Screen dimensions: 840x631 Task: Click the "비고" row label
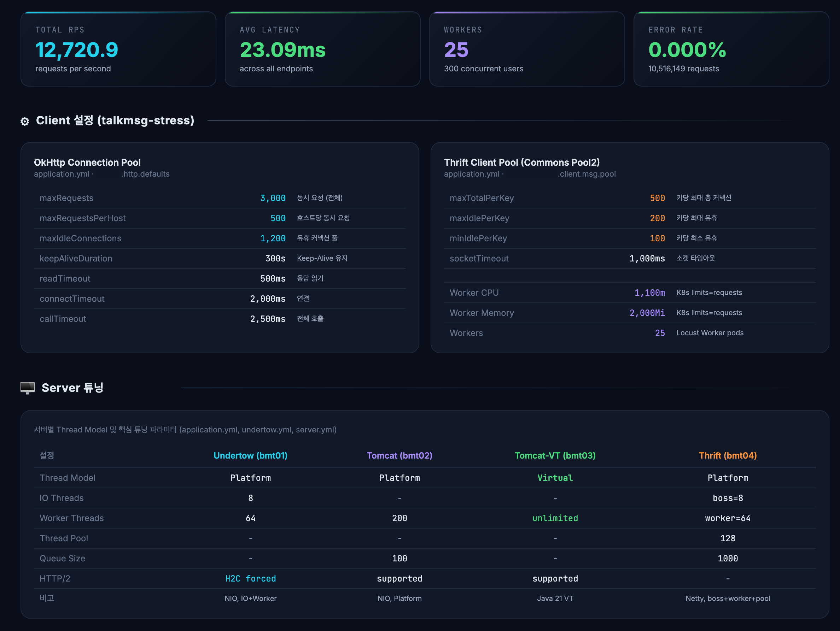pyautogui.click(x=47, y=598)
